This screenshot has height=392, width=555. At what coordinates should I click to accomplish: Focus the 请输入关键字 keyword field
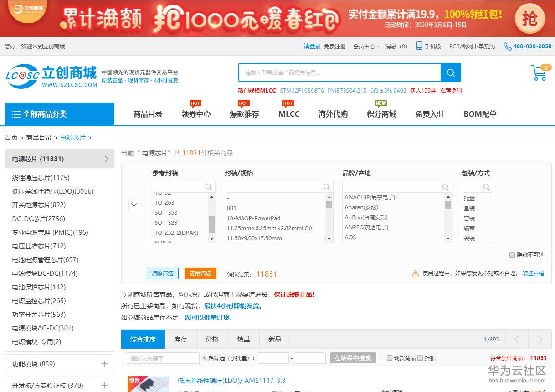pyautogui.click(x=163, y=358)
